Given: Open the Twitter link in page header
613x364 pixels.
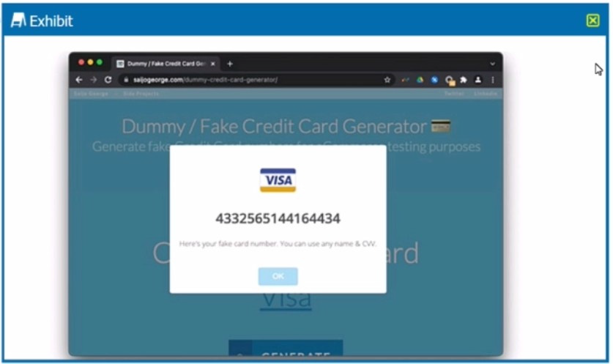Looking at the screenshot, I should point(454,94).
